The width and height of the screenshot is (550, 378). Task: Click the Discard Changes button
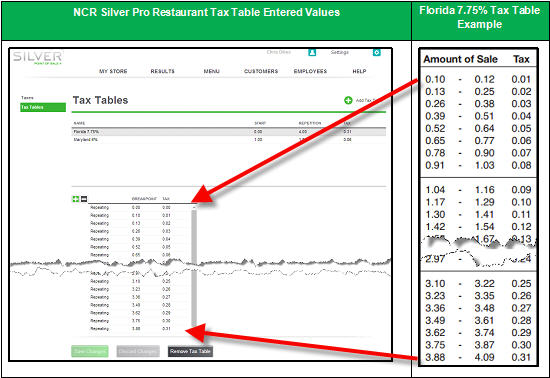tap(138, 351)
